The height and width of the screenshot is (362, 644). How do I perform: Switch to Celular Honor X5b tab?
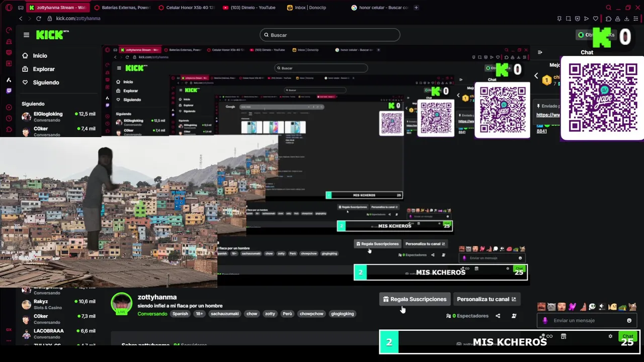tap(187, 8)
